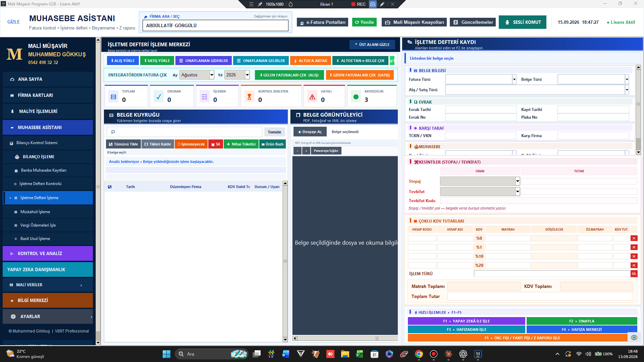Select Müstahsil İşleme in sidebar

48,212
